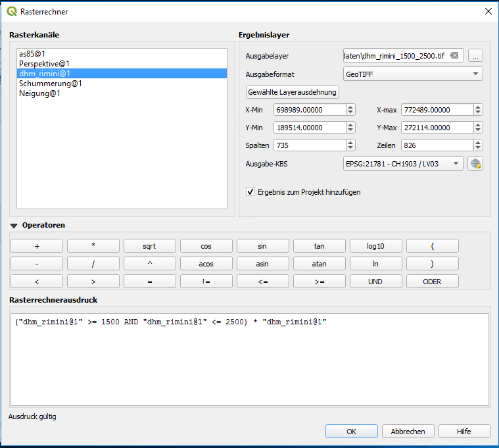Select the Schummerung@1 raster band

[51, 84]
